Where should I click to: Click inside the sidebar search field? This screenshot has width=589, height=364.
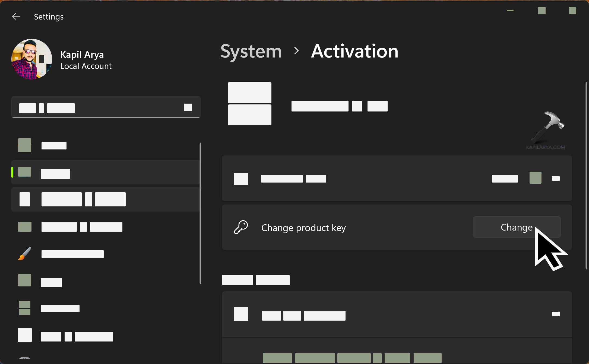click(106, 107)
